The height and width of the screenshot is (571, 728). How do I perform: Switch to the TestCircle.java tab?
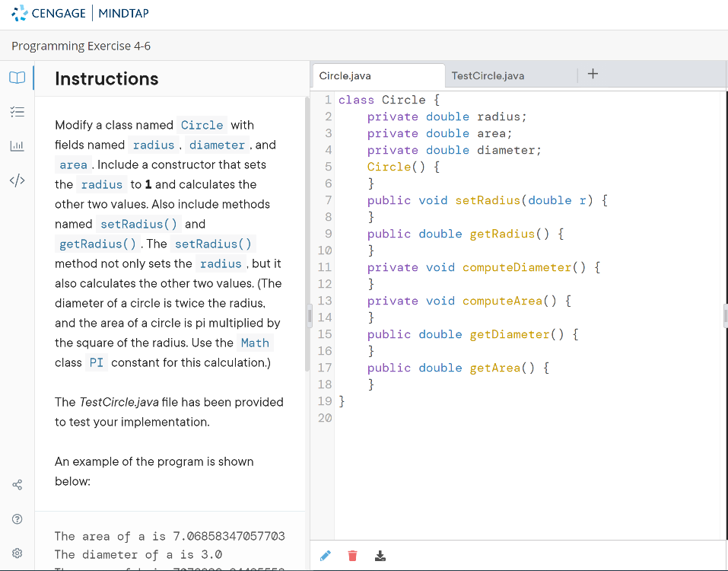tap(488, 75)
